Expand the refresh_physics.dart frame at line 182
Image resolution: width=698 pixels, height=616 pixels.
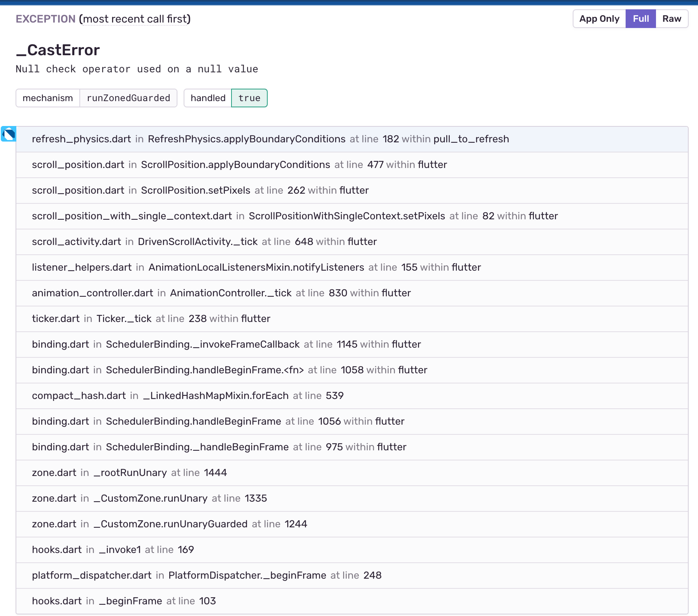(352, 139)
